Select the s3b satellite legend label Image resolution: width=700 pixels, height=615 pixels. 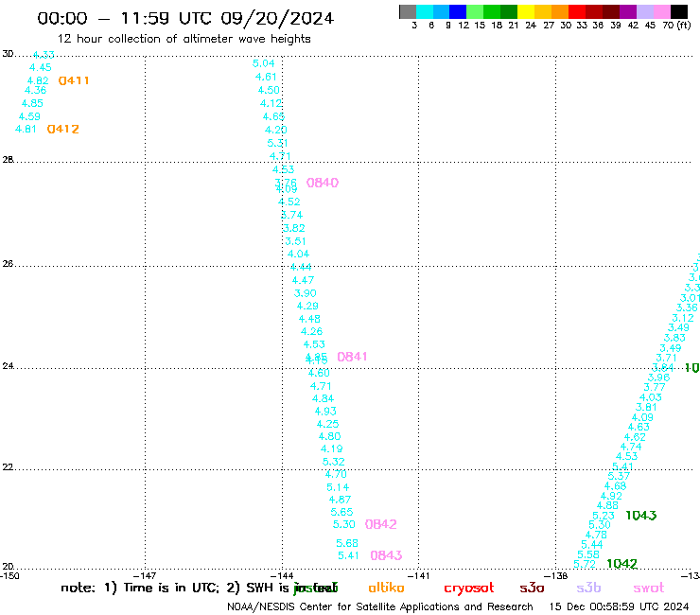pyautogui.click(x=588, y=588)
